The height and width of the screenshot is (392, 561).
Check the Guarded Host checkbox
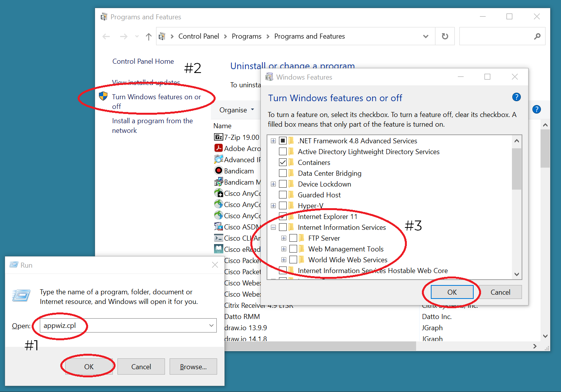click(x=283, y=195)
